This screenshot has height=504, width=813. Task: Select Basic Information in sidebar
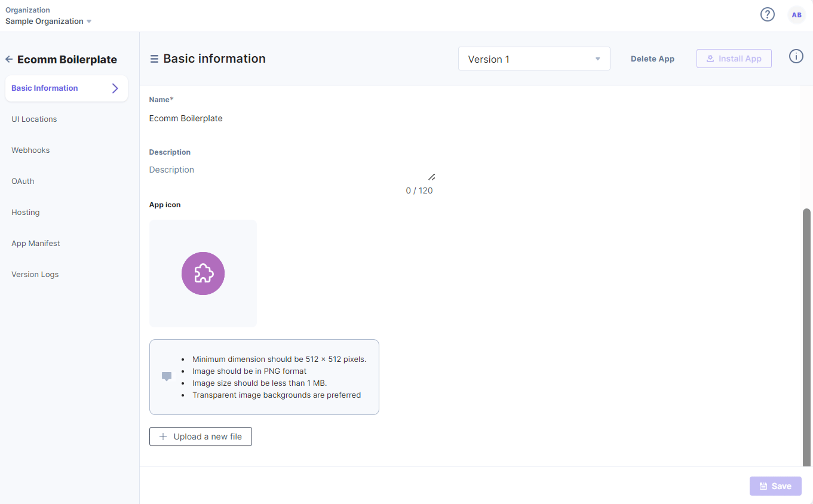tap(67, 88)
